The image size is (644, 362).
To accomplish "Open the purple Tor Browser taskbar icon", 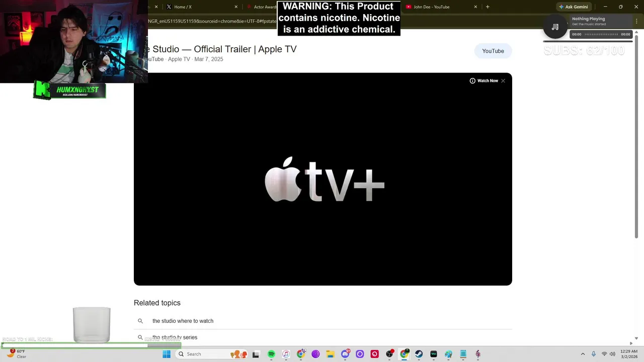I will 315,354.
